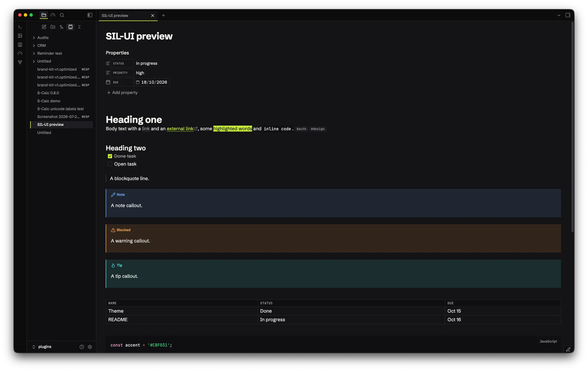Click the image gallery ribbon icon
The width and height of the screenshot is (588, 371).
pos(20,36)
